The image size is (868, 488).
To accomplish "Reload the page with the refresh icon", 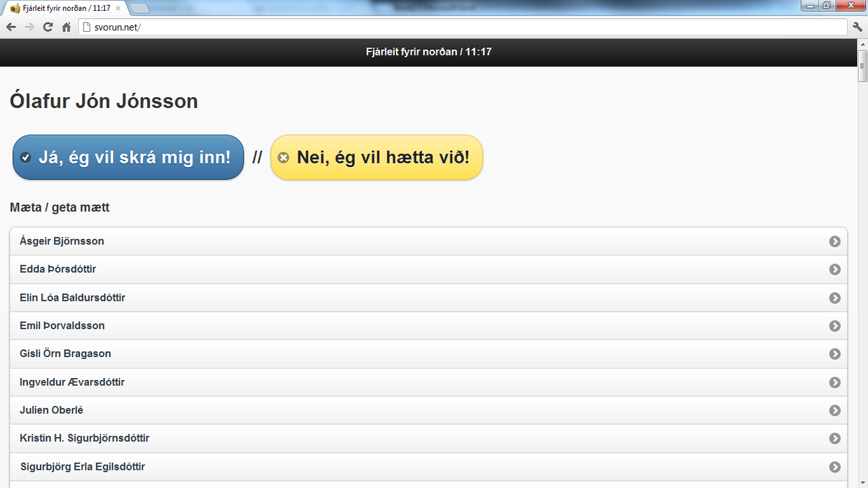I will click(x=47, y=27).
